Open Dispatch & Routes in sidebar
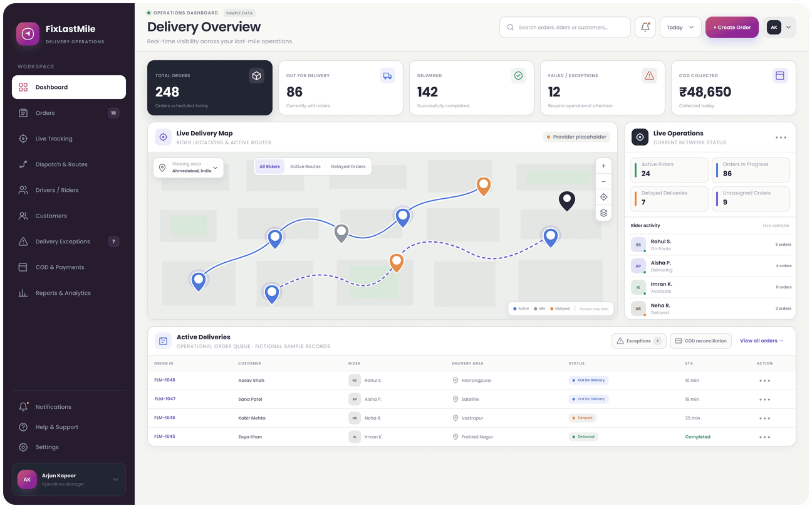The width and height of the screenshot is (812, 508). (x=69, y=164)
